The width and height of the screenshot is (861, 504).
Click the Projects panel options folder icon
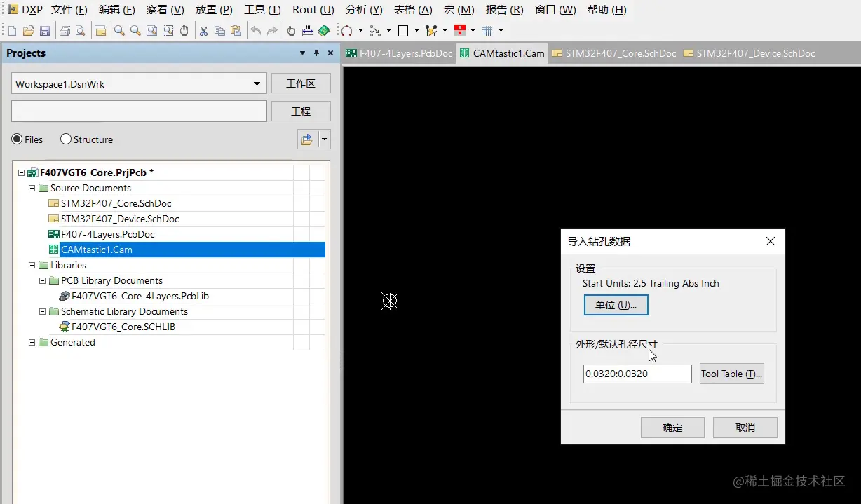tap(306, 139)
